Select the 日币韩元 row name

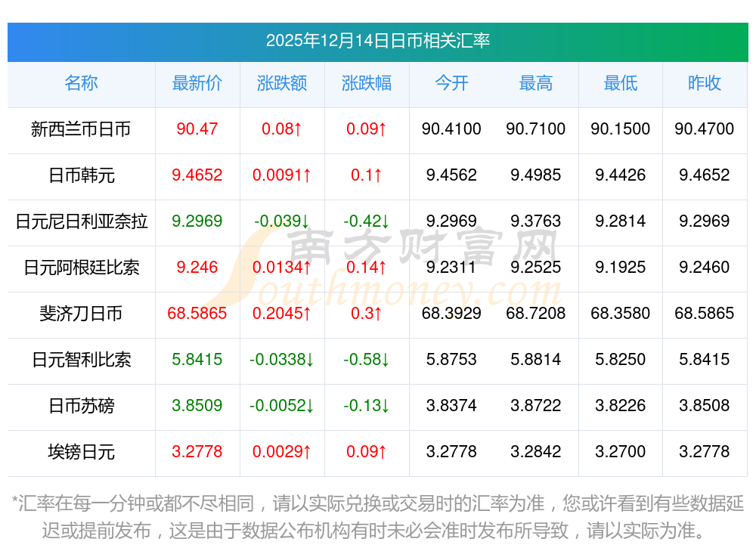point(81,175)
